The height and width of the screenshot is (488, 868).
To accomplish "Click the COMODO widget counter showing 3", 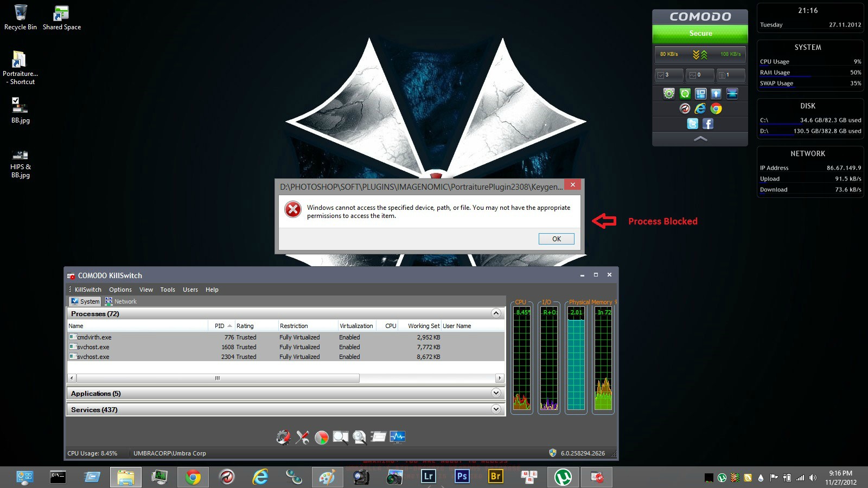I will coord(669,75).
